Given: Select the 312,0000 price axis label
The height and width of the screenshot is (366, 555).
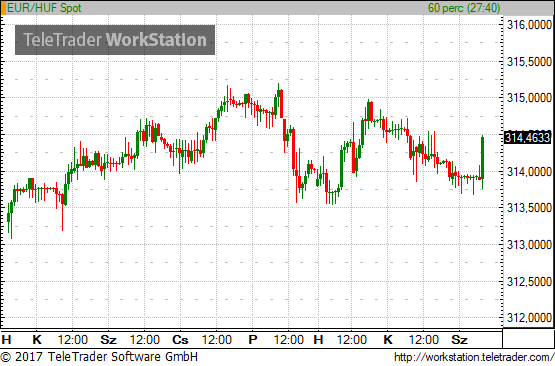Looking at the screenshot, I should tap(529, 318).
